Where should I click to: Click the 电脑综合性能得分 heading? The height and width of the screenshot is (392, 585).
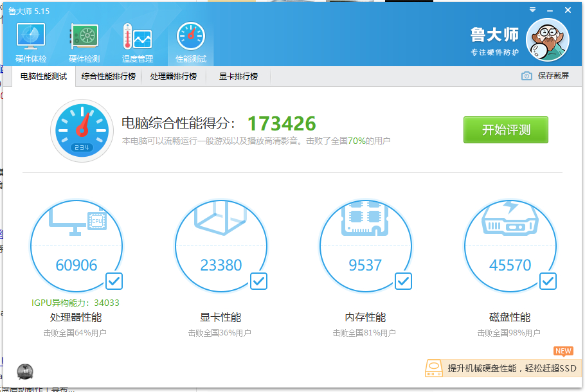point(179,123)
